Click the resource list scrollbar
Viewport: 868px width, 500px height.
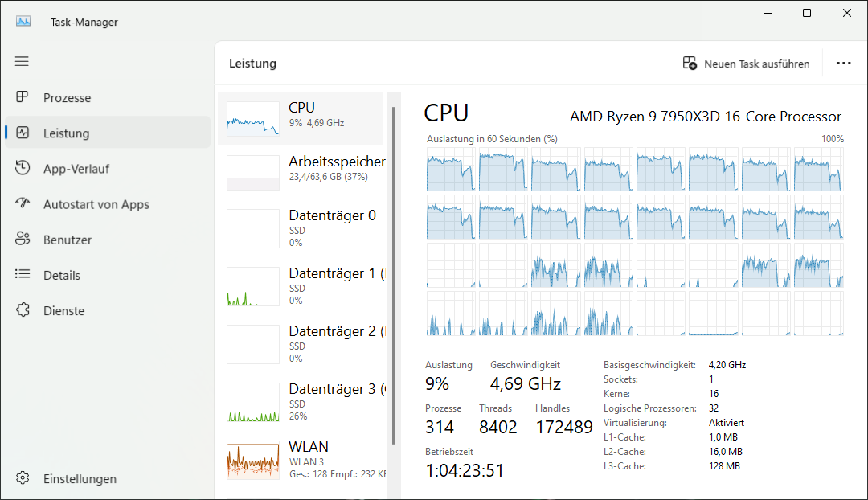click(x=394, y=275)
